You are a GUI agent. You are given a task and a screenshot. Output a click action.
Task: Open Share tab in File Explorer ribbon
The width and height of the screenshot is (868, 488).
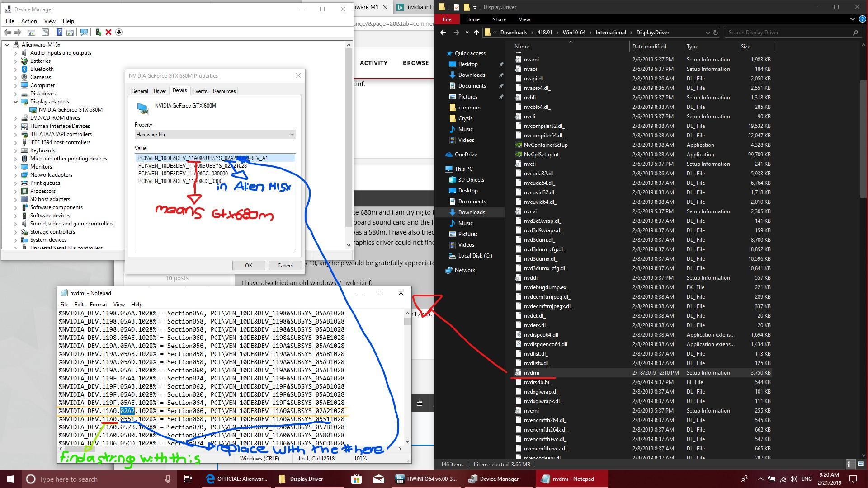tap(499, 19)
